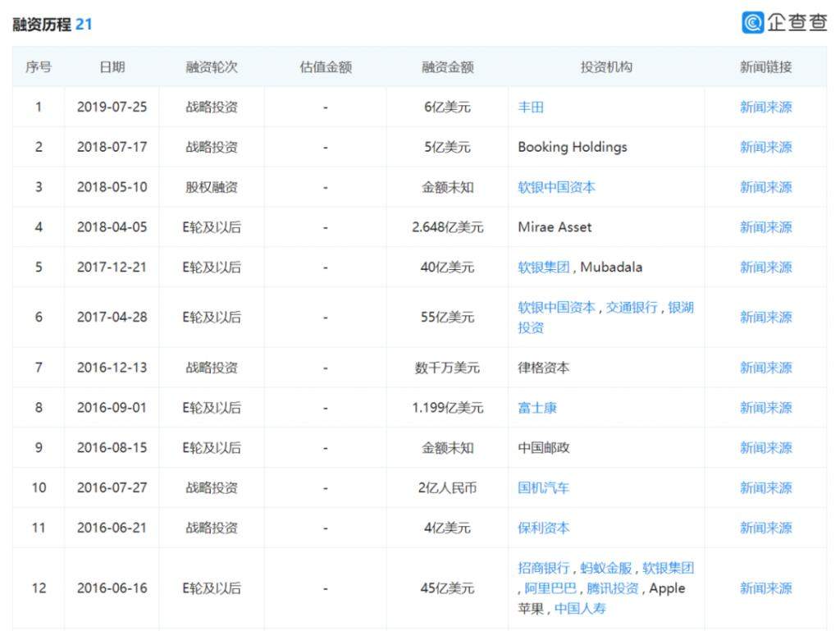The height and width of the screenshot is (631, 840).
Task: Open 新闻来源 link for 2018-04-05 row
Action: pyautogui.click(x=765, y=227)
